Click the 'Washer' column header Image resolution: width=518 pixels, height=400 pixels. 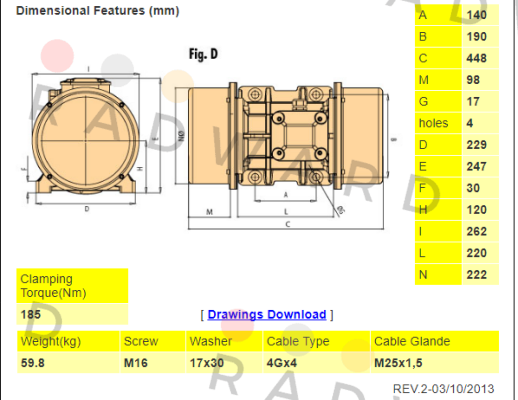coord(224,341)
